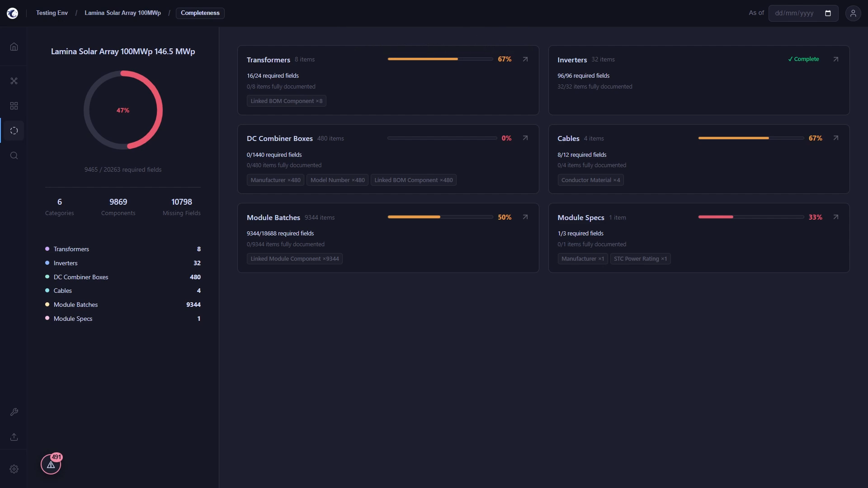Click the app logo in top-left corner
This screenshot has width=868, height=488.
[13, 13]
